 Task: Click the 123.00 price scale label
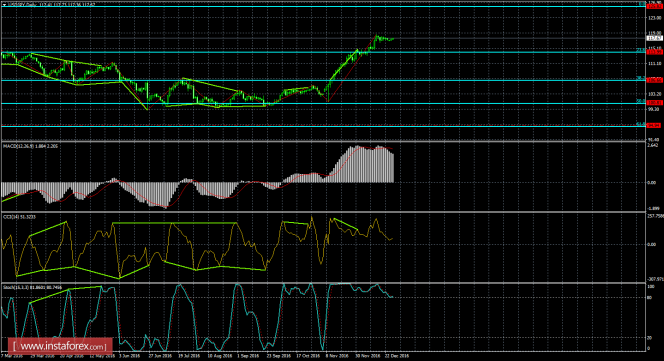pos(655,18)
